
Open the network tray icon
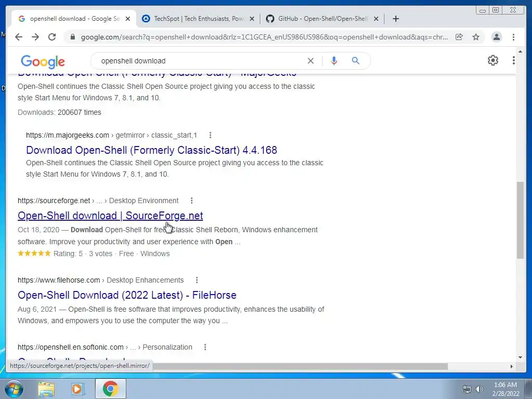coord(467,389)
